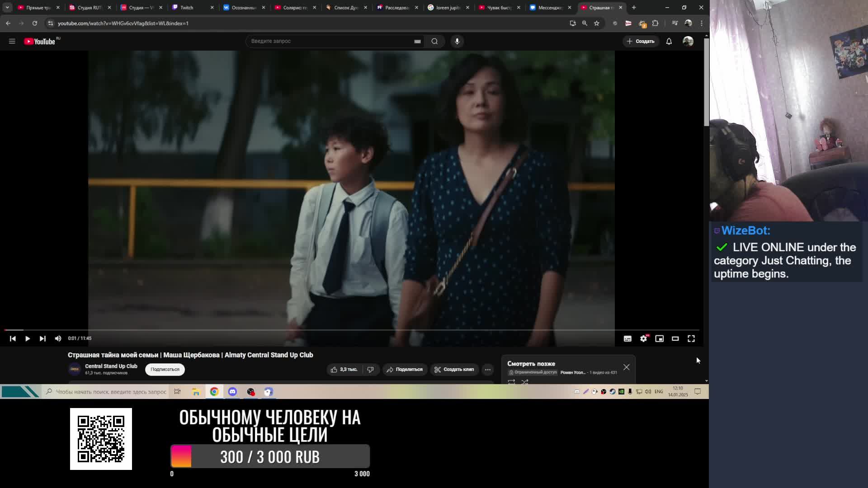Open the YouTube hamburger guide menu
This screenshot has height=488, width=868.
tap(12, 41)
